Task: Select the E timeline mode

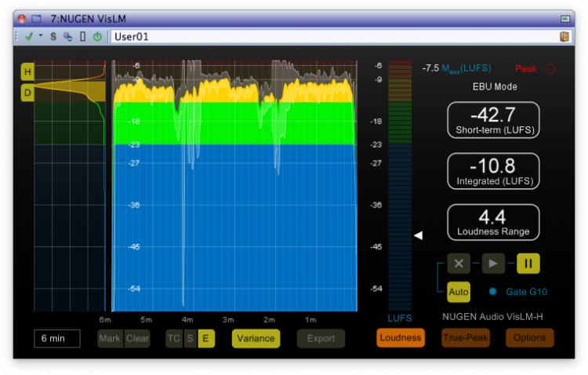Action: coord(205,338)
